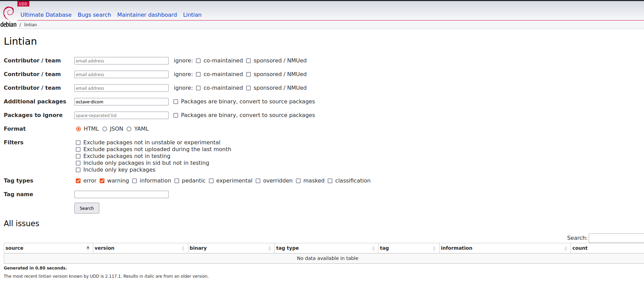644x291 pixels.
Task: Enable Exclude packages not in unstable or experimental
Action: (x=78, y=143)
